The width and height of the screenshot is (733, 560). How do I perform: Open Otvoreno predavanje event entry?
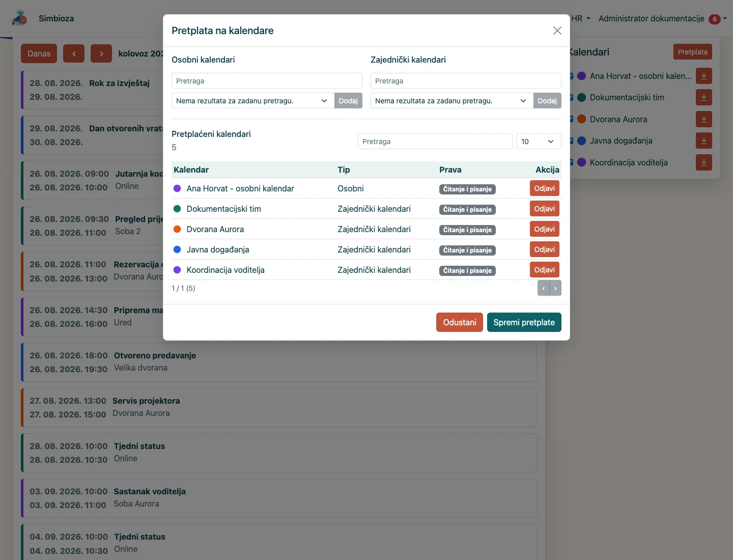279,362
